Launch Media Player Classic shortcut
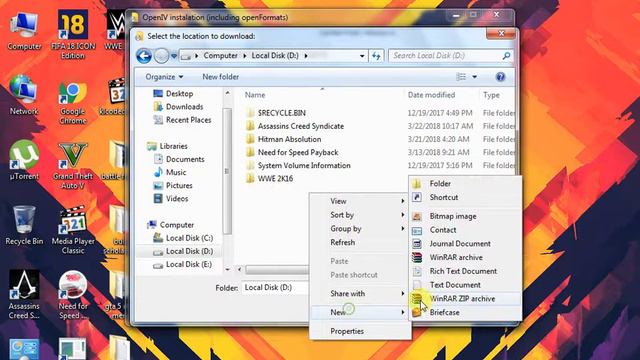This screenshot has height=360, width=640. coord(73,230)
